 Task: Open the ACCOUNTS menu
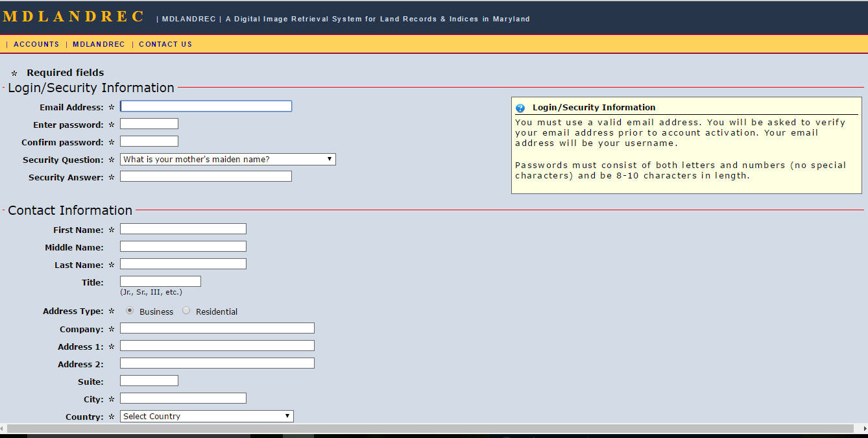coord(36,43)
